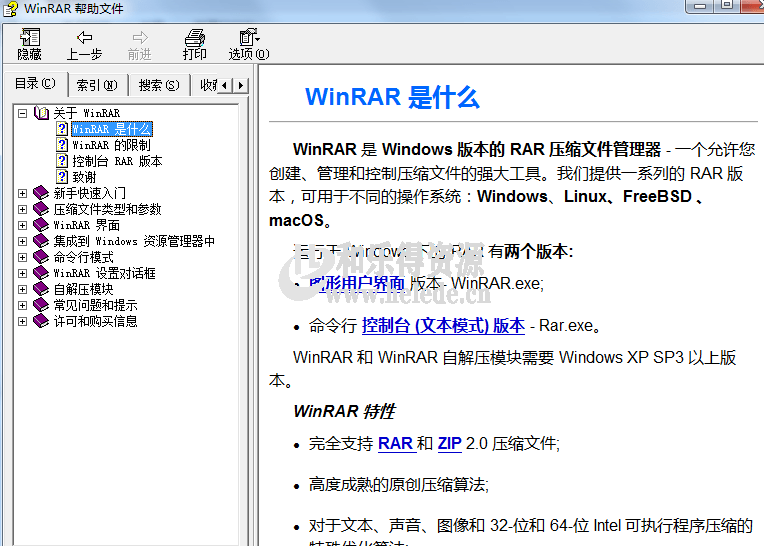Switch to the 目录(C) tab
This screenshot has height=546, width=764.
pyautogui.click(x=35, y=84)
